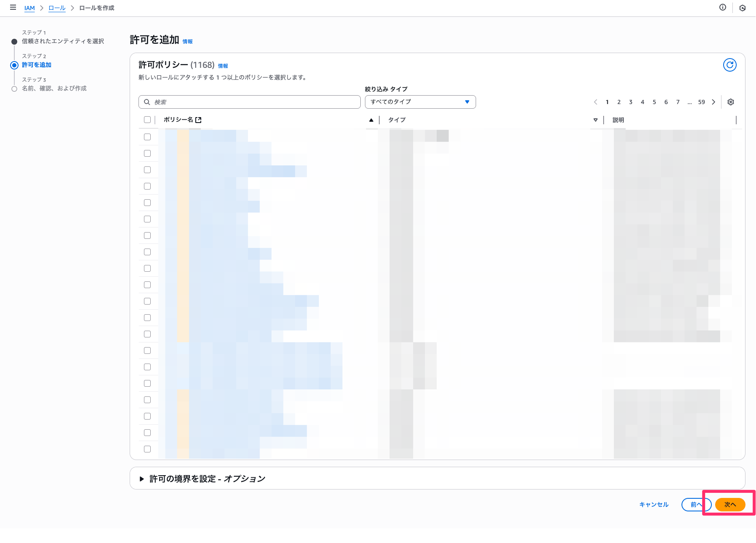Click the 次へ button
The height and width of the screenshot is (543, 756).
coord(730,504)
